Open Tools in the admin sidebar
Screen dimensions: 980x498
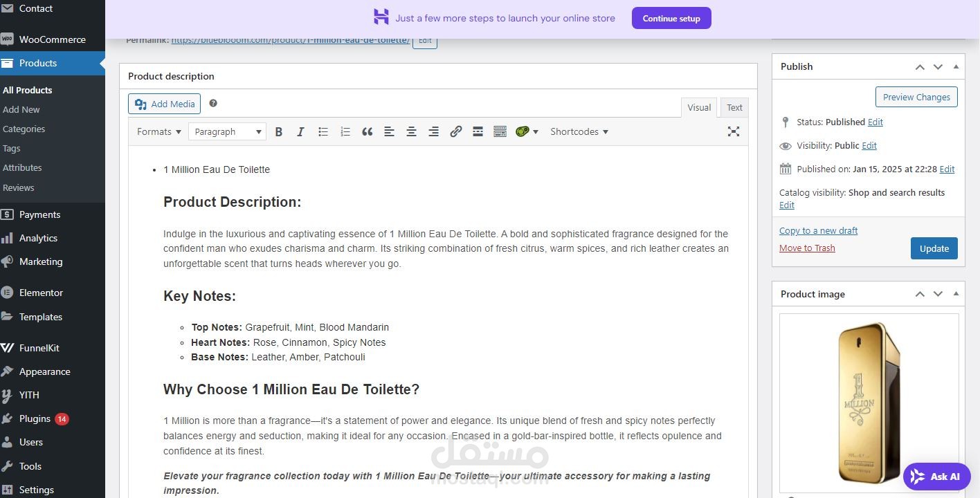(x=53, y=466)
